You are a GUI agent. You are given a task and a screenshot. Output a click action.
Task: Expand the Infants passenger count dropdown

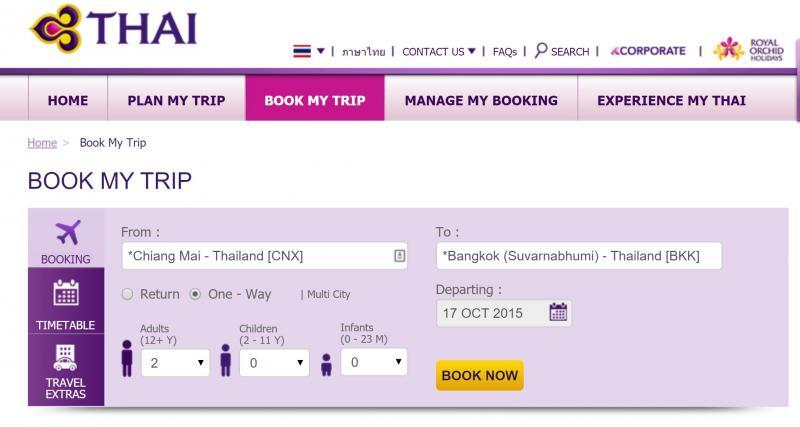pos(374,362)
